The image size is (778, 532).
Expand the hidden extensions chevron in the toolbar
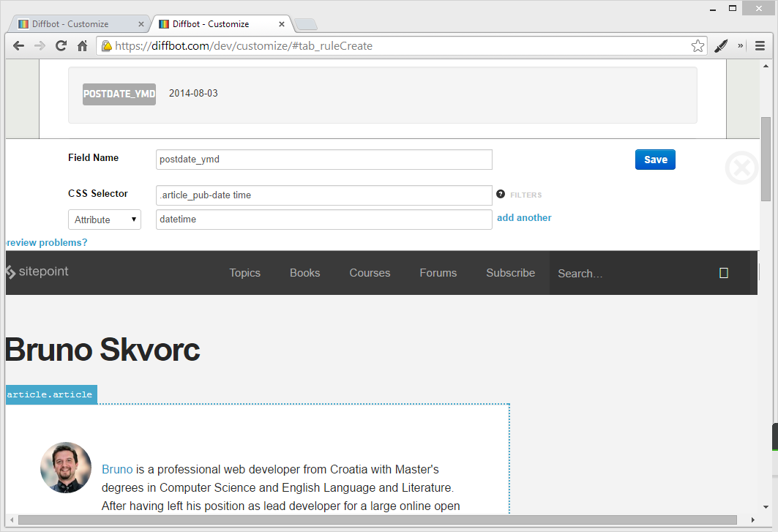pos(741,45)
